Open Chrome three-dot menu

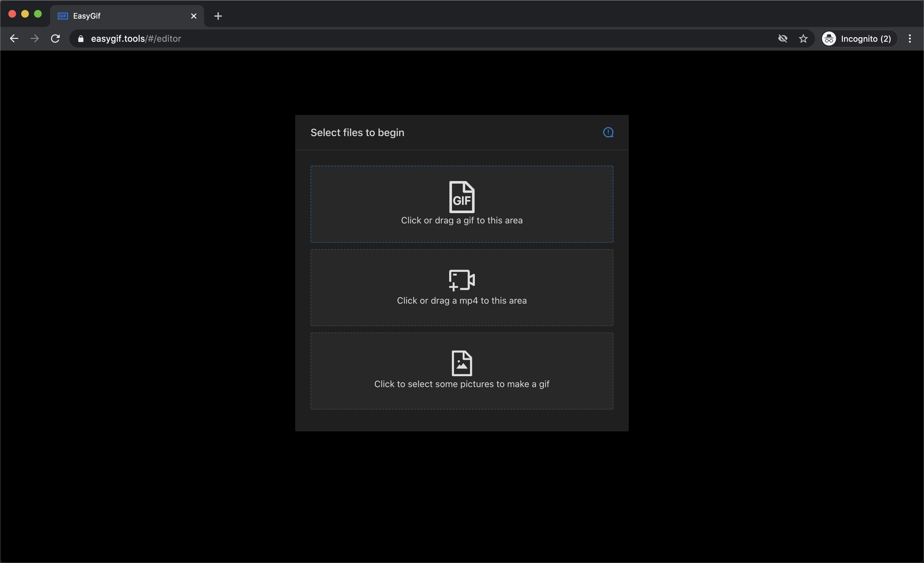click(909, 39)
